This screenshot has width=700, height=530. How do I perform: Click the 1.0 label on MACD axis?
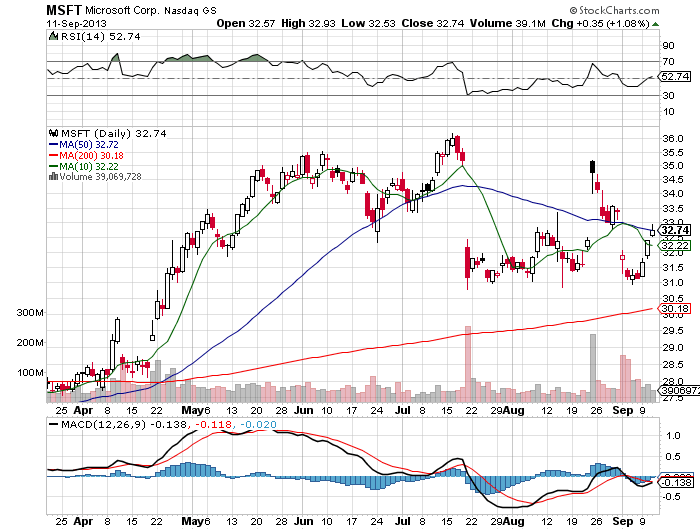pyautogui.click(x=673, y=436)
